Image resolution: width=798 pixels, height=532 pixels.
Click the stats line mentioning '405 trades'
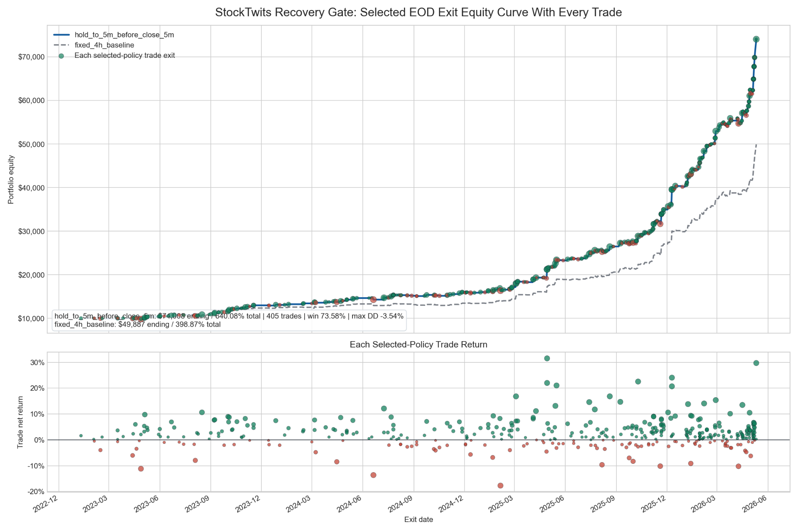pyautogui.click(x=229, y=316)
